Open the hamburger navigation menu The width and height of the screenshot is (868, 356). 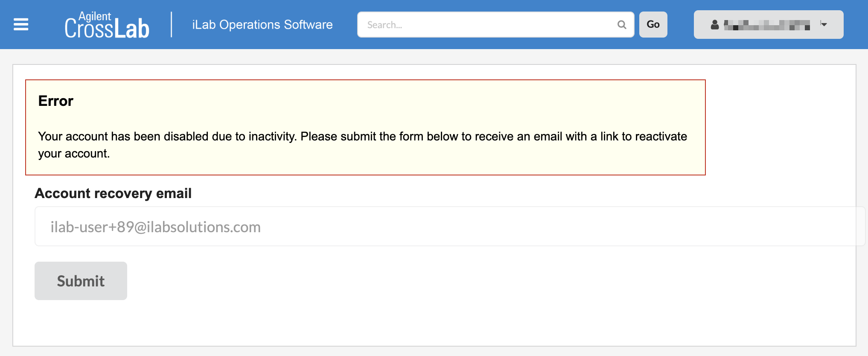(x=21, y=24)
